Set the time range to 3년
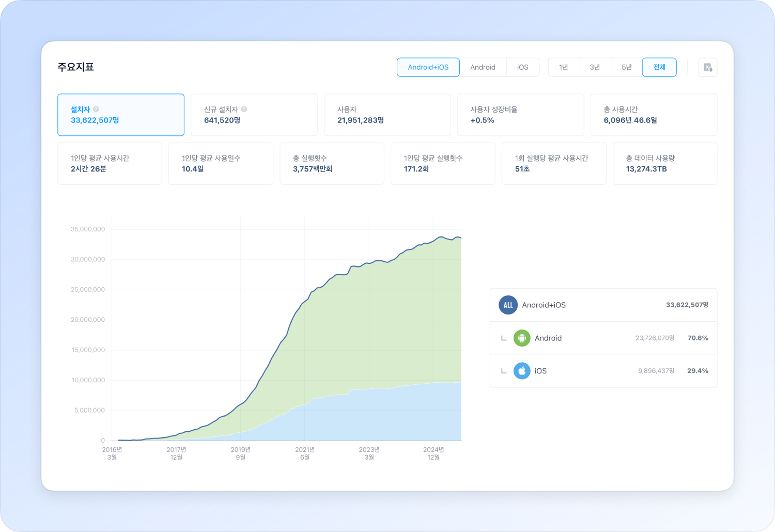The image size is (775, 532). pos(595,67)
